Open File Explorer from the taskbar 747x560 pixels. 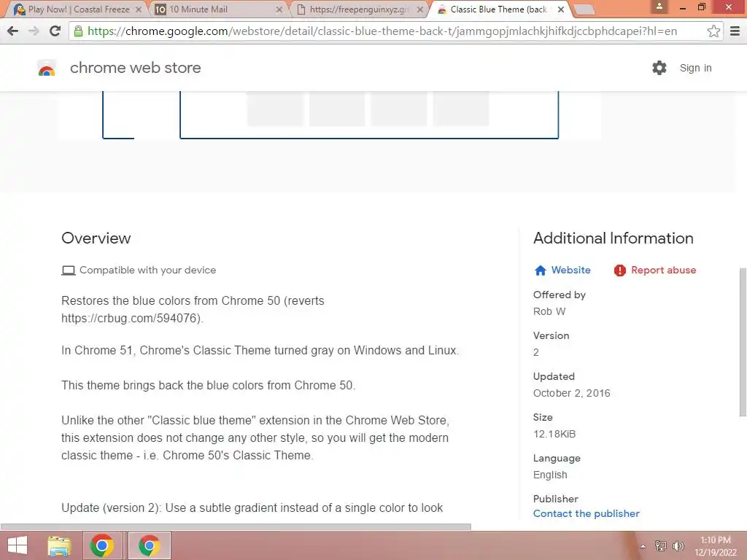59,545
